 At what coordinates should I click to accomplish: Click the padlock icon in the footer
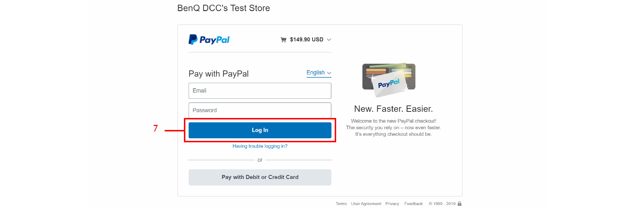tap(460, 204)
